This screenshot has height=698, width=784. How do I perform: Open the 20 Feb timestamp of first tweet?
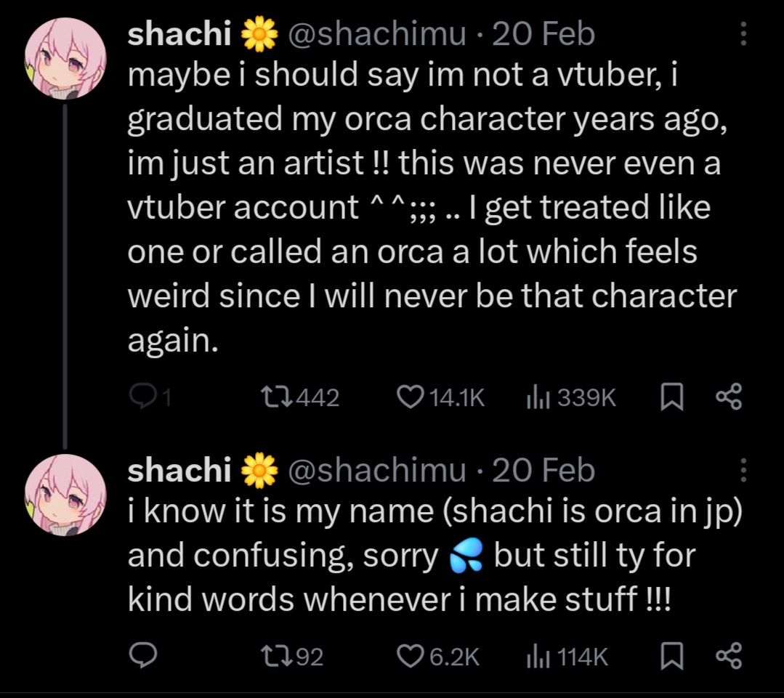[x=543, y=35]
